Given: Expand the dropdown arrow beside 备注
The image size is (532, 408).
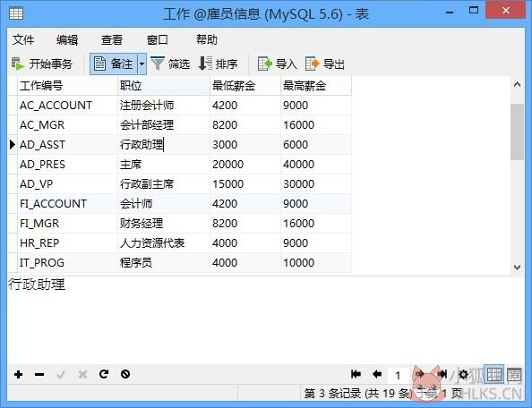Looking at the screenshot, I should [x=142, y=64].
